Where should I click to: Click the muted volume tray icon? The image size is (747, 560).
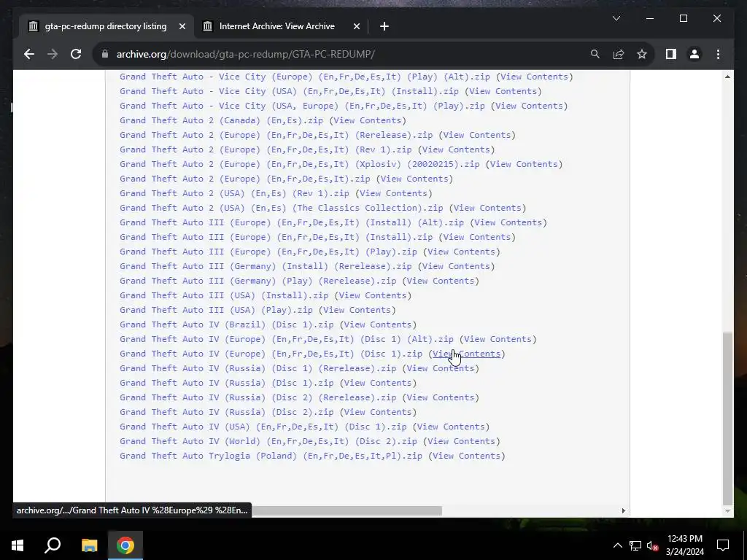click(653, 545)
